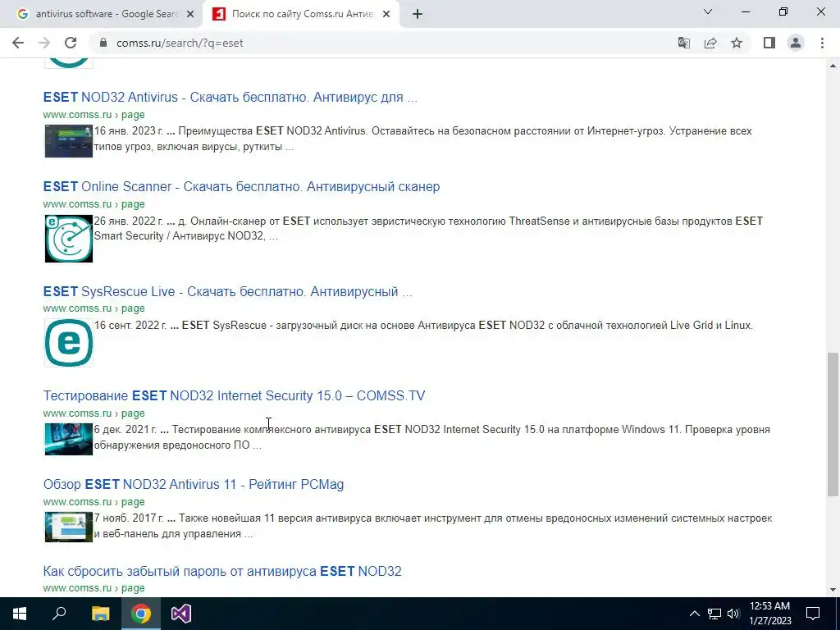Close the Google Search tab
This screenshot has height=630, width=840.
pyautogui.click(x=190, y=15)
